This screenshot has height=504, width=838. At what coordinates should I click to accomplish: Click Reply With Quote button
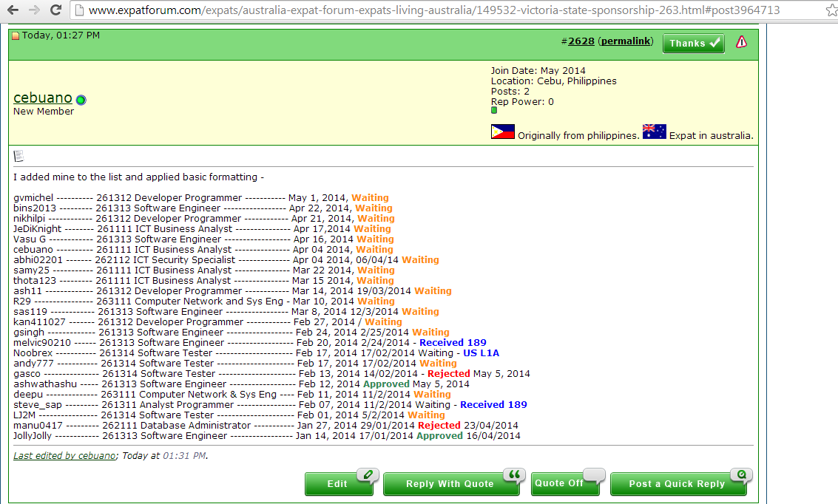tap(450, 484)
